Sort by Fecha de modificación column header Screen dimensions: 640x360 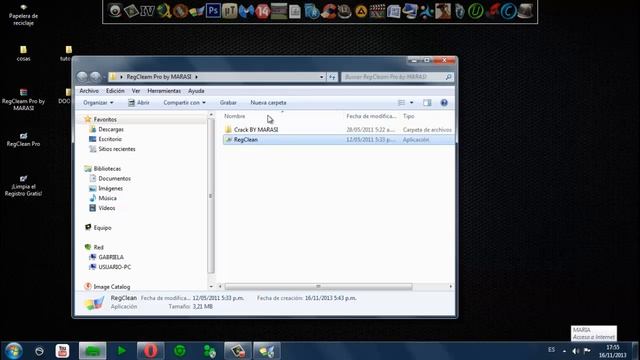371,116
